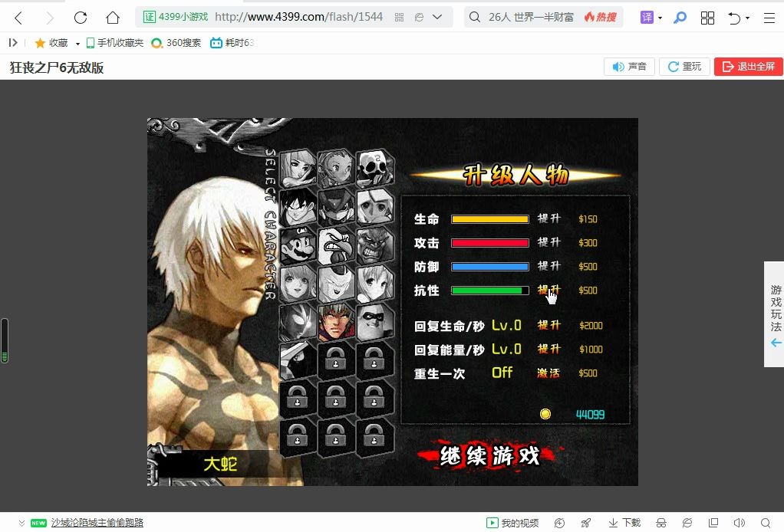Image resolution: width=784 pixels, height=532 pixels.
Task: Click the yellow 生命 bar
Action: (490, 218)
